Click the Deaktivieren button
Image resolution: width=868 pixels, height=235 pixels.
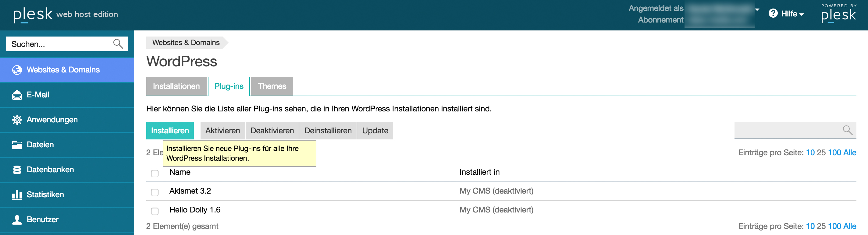pyautogui.click(x=272, y=131)
